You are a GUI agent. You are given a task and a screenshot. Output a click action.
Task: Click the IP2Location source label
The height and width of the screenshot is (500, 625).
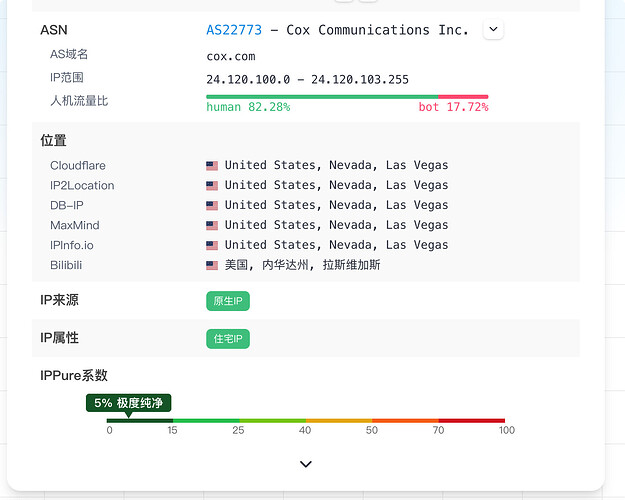[x=82, y=185]
